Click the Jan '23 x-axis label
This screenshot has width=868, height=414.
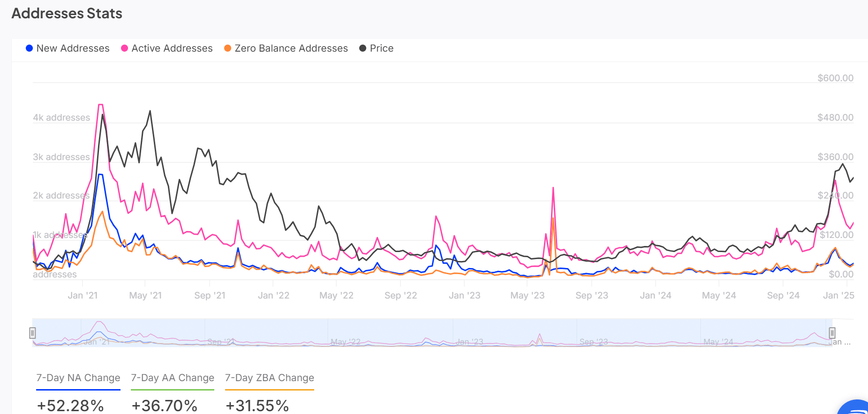[x=464, y=295]
